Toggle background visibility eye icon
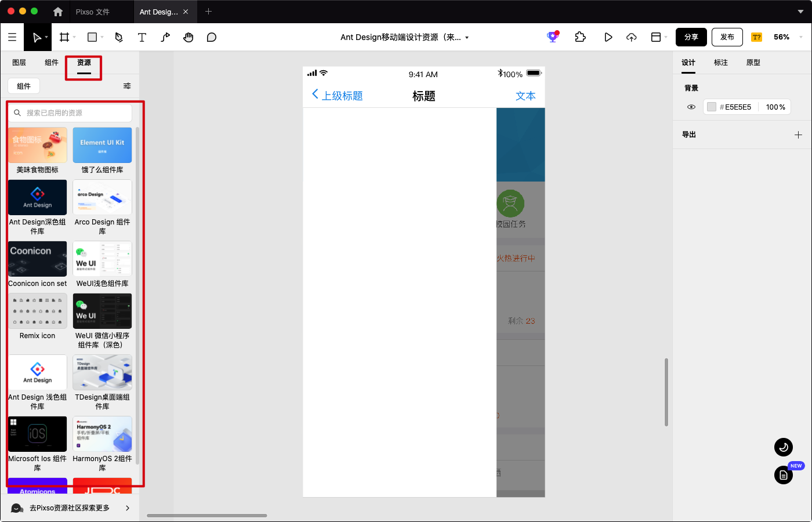Viewport: 812px width, 522px height. [691, 107]
